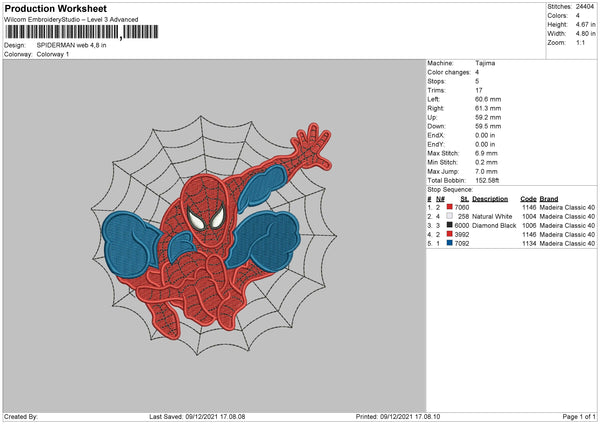
Task: Click stitch count 7060 in stop sequence
Action: tap(462, 207)
